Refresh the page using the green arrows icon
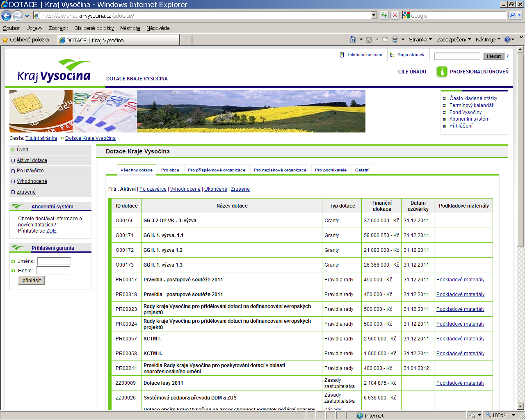Viewport: 525px width, 420px height. (x=384, y=16)
